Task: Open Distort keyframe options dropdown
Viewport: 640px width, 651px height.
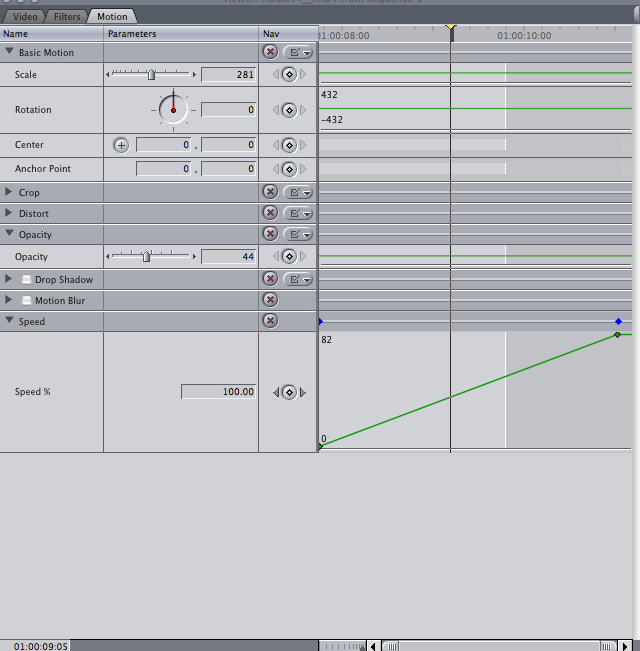Action: 298,213
